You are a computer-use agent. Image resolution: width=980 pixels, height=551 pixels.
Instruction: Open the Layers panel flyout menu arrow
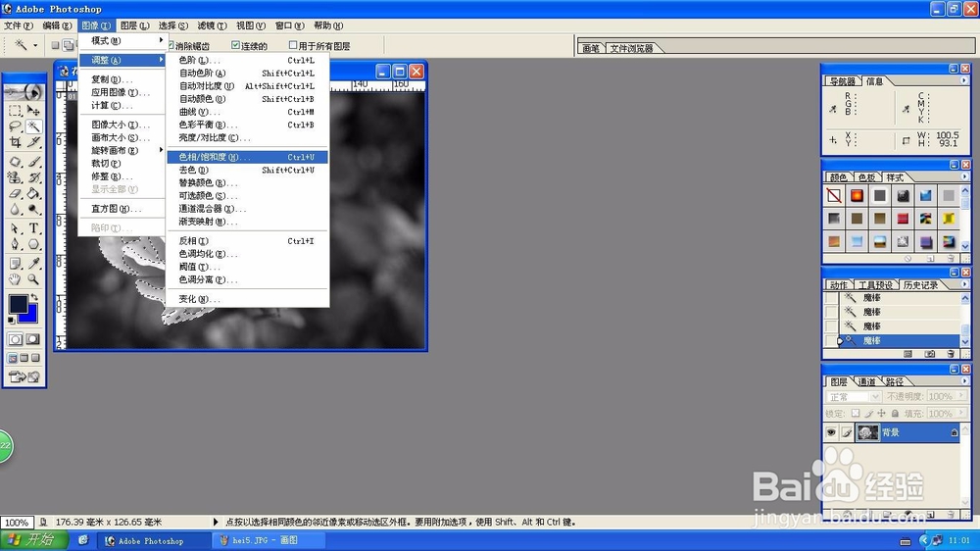click(963, 380)
